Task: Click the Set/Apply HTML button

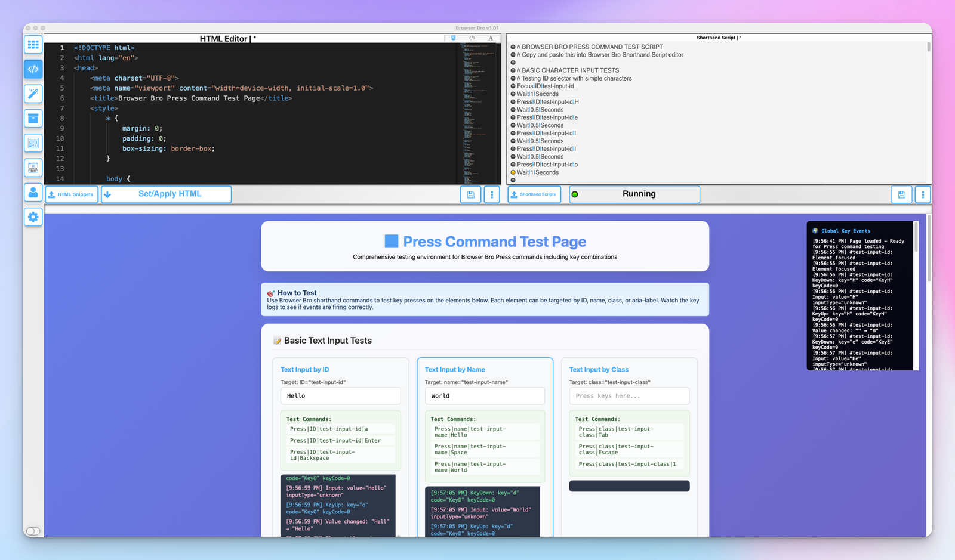Action: click(167, 194)
